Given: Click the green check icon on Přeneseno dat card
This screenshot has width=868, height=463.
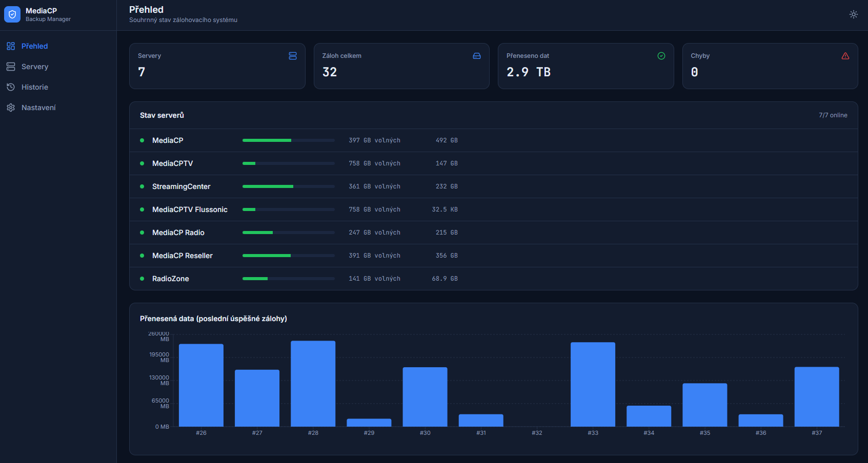Looking at the screenshot, I should [661, 56].
